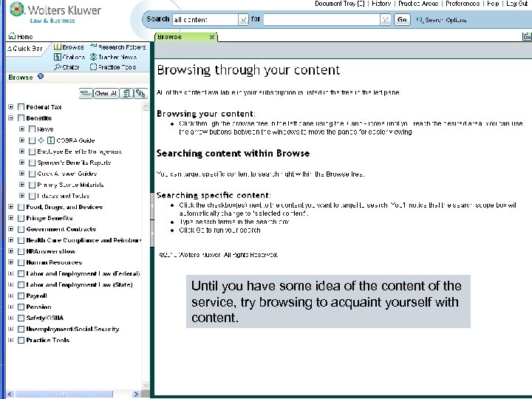This screenshot has height=399, width=532.
Task: Click the Home link
Action: 25,37
